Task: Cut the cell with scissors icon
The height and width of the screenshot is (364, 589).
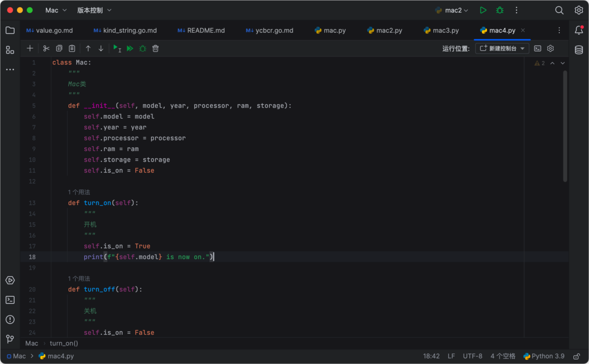Action: [x=46, y=48]
